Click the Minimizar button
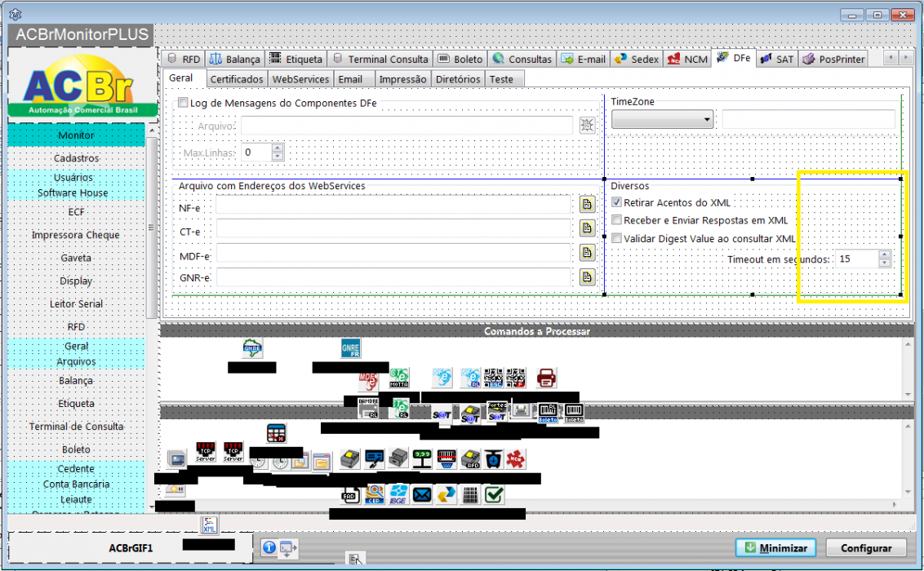The image size is (924, 571). point(775,548)
